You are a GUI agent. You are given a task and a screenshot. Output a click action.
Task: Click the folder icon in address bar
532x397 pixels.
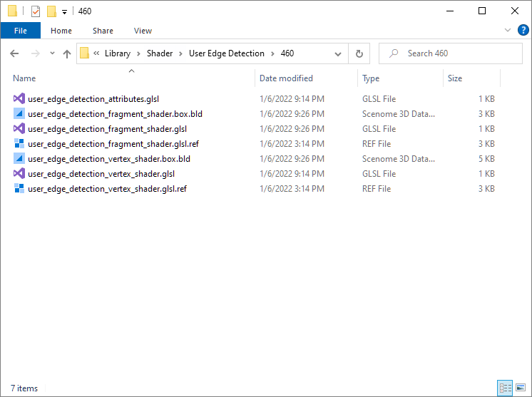[x=84, y=53]
